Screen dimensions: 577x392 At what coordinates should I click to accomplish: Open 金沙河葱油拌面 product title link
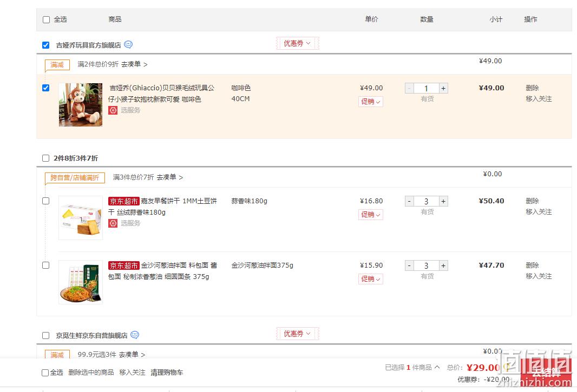tap(162, 271)
